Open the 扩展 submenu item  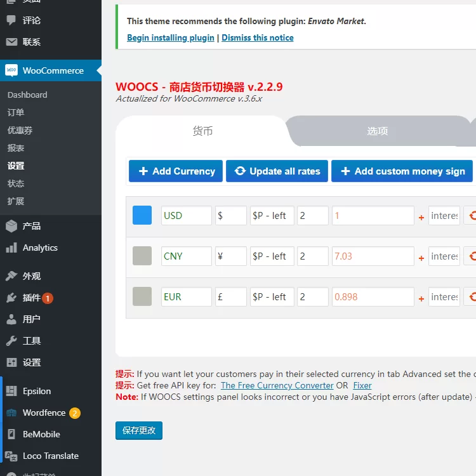(16, 201)
